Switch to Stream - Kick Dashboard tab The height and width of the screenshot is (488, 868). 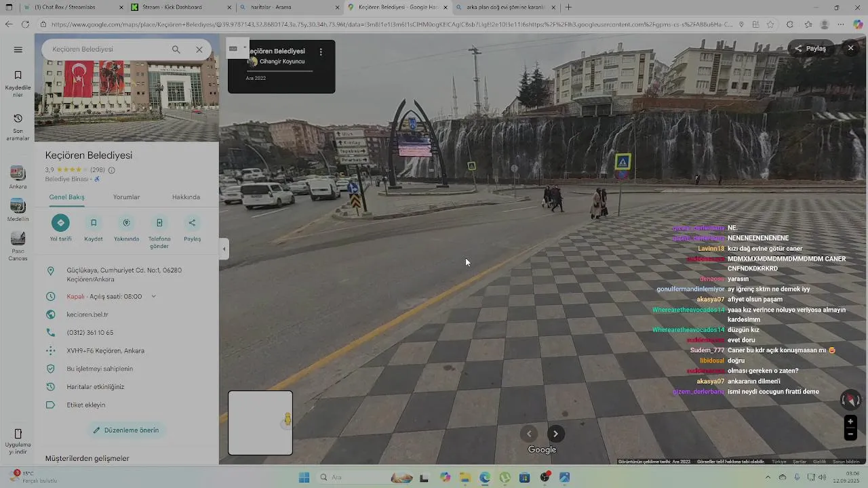coord(180,7)
